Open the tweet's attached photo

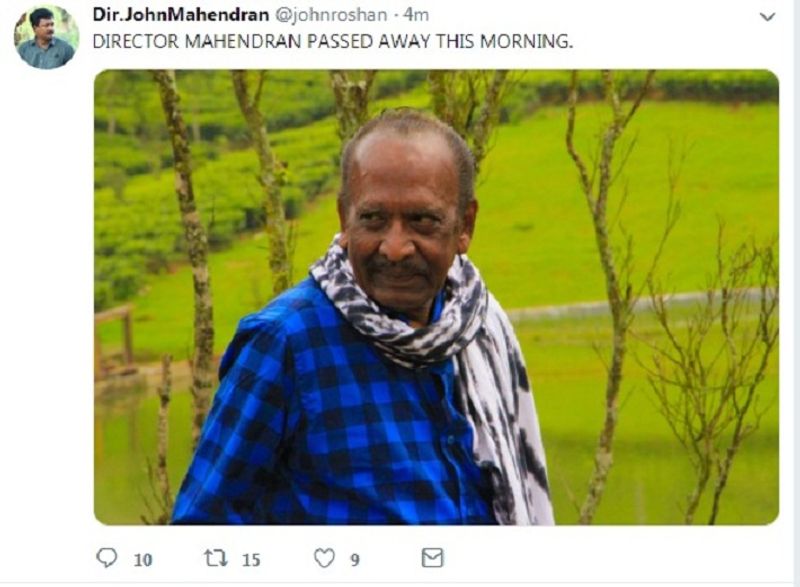pos(436,297)
